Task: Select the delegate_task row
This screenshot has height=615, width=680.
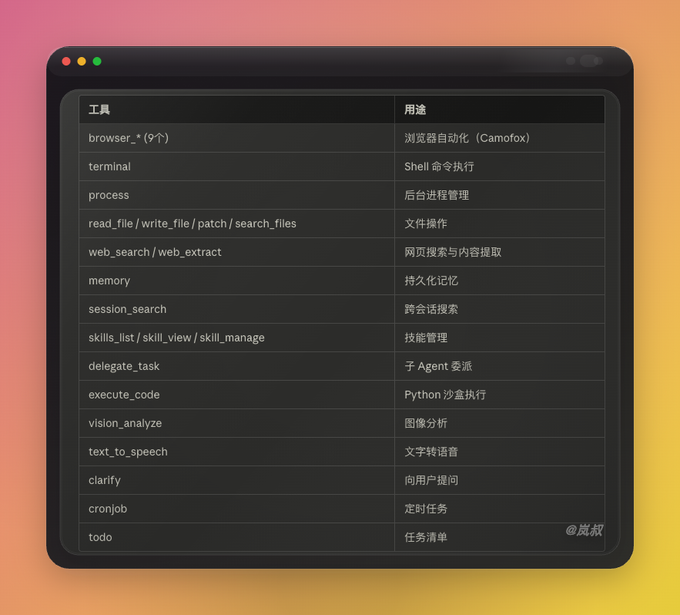Action: click(x=342, y=366)
